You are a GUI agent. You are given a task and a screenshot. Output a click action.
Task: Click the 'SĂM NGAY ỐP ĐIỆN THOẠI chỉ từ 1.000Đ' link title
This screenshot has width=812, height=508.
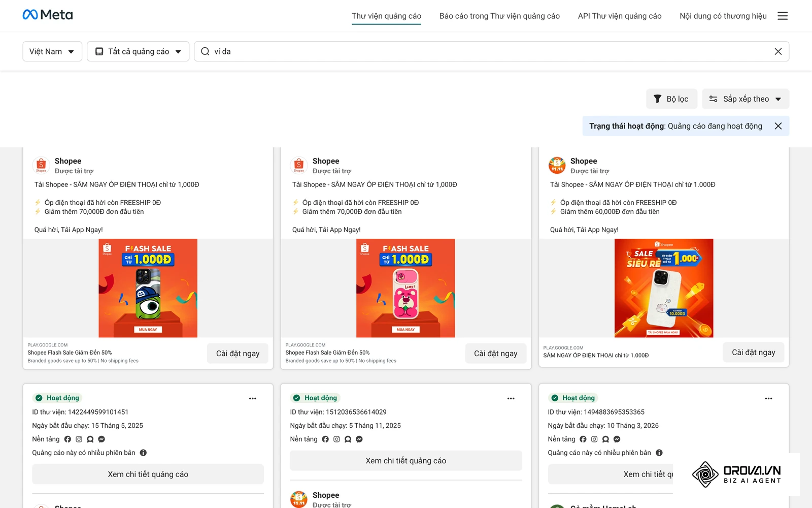pos(596,356)
